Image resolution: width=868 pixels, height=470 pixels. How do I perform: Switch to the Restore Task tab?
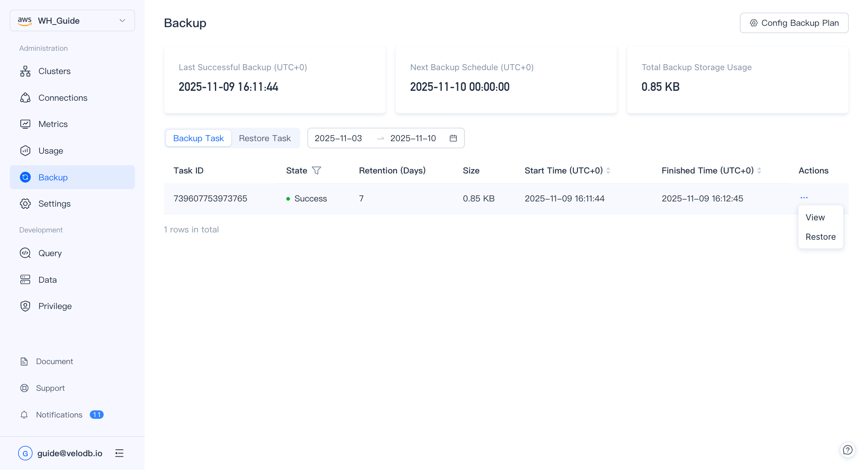265,138
